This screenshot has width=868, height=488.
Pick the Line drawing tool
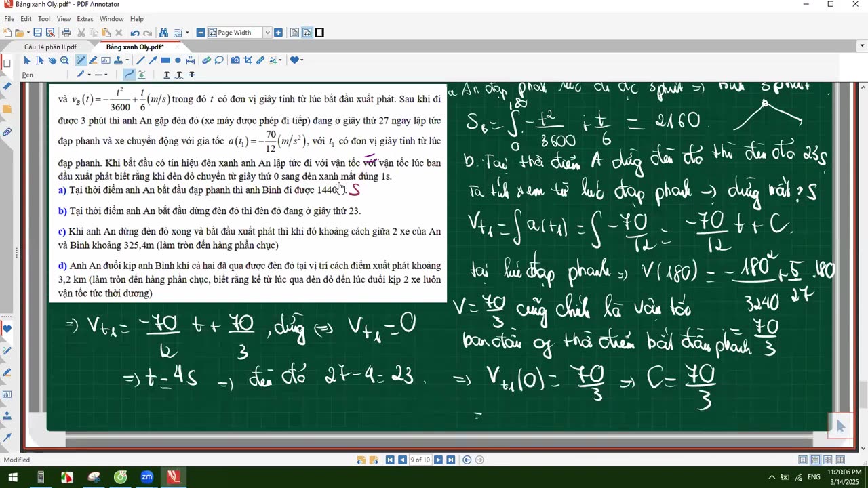pos(140,60)
